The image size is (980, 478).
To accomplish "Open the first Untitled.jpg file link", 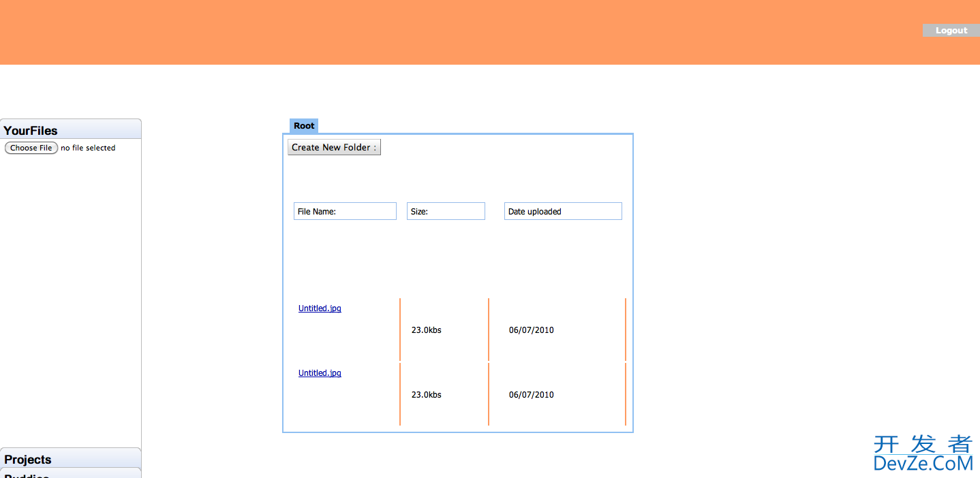I will pos(320,308).
